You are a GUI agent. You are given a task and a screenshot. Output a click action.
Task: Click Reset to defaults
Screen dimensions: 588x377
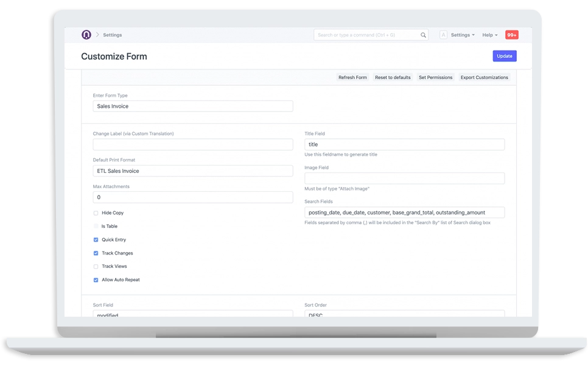point(393,77)
